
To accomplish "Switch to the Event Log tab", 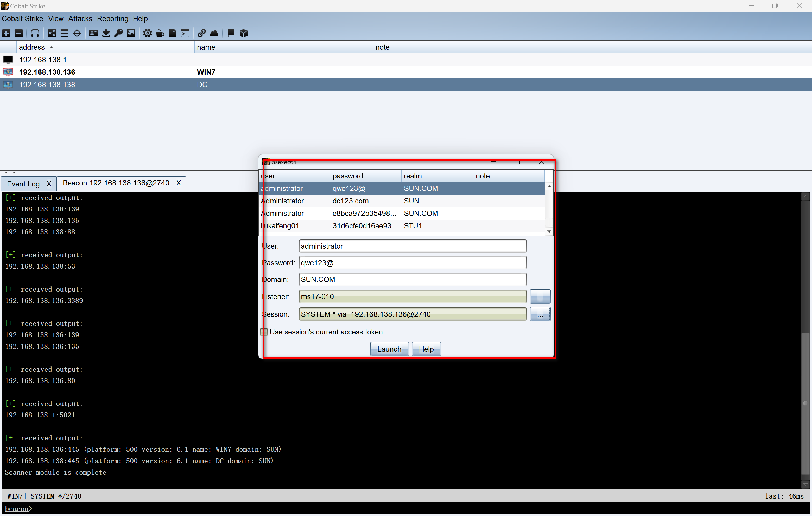I will pyautogui.click(x=23, y=184).
